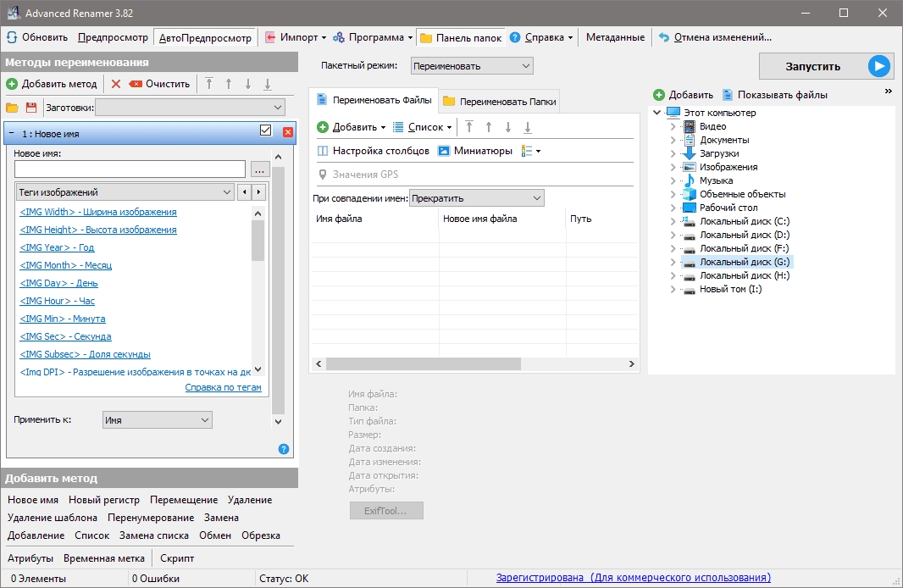
Task: Open Список menu in files toolbar
Action: [422, 127]
